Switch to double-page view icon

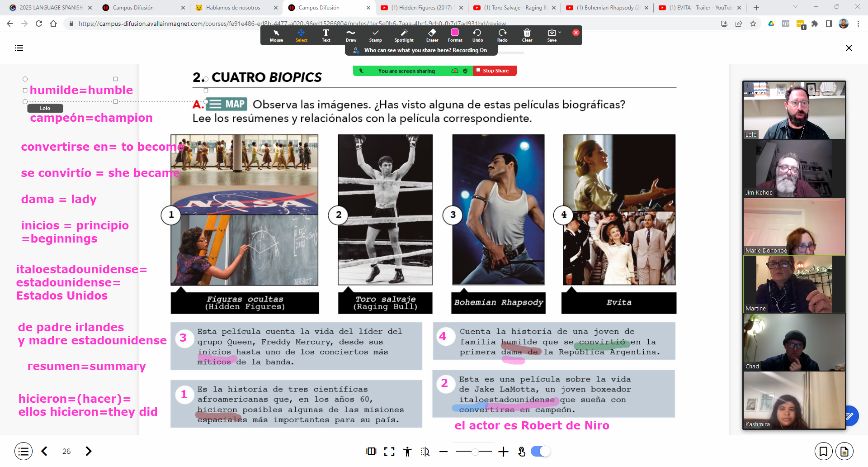click(x=371, y=451)
